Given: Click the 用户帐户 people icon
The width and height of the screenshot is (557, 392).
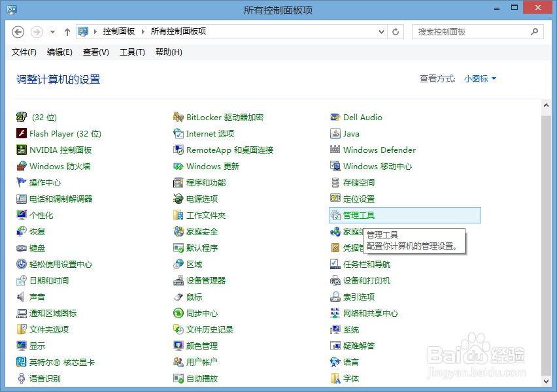Looking at the screenshot, I should click(x=178, y=362).
